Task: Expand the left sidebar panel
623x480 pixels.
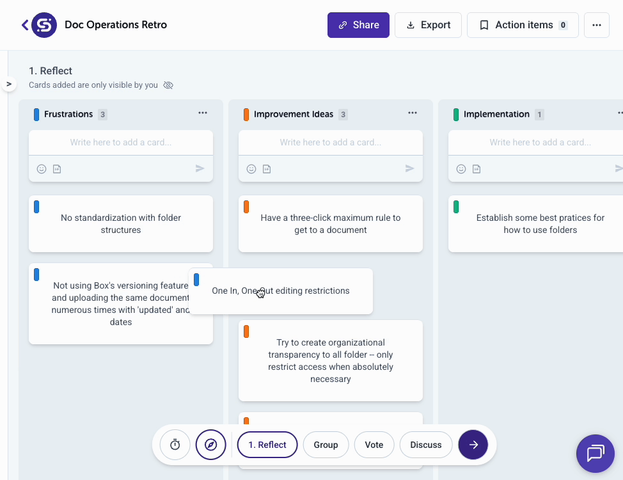Action: [9, 84]
